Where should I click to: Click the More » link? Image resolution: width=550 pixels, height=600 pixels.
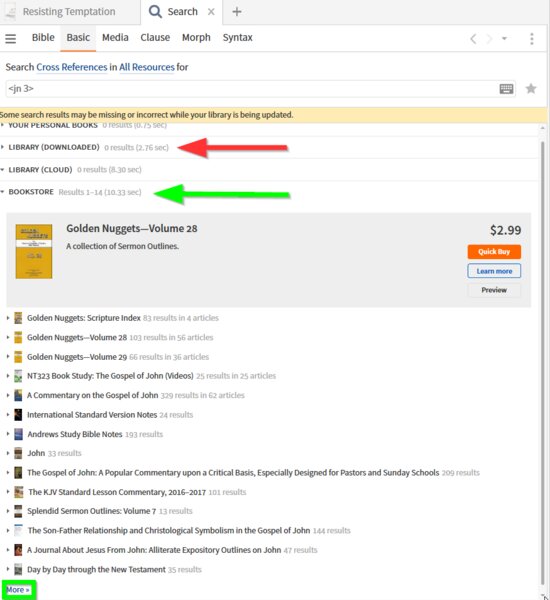(x=18, y=590)
